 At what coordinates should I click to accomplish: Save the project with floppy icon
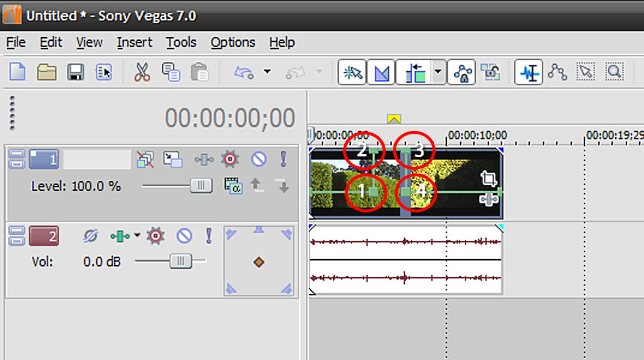click(x=76, y=72)
